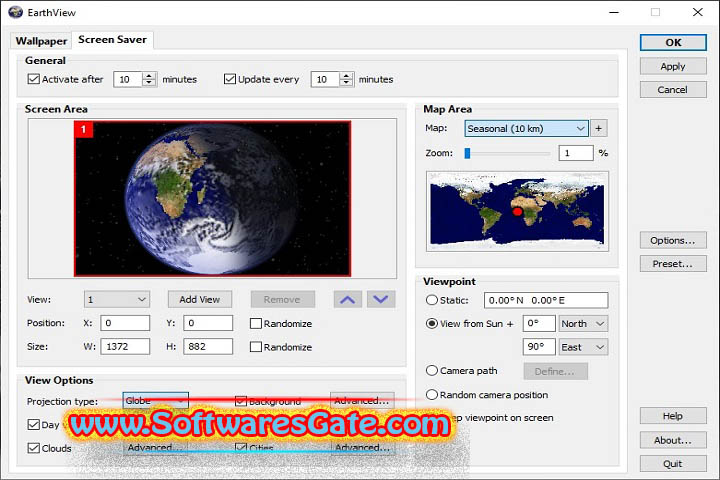
Task: Decrease the Activate after minutes spinner
Action: [x=149, y=83]
